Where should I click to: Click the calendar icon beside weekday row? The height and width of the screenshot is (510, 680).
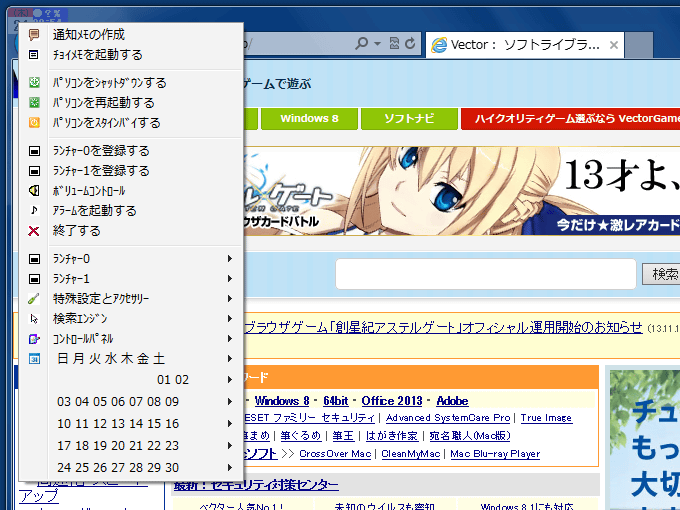pos(34,359)
